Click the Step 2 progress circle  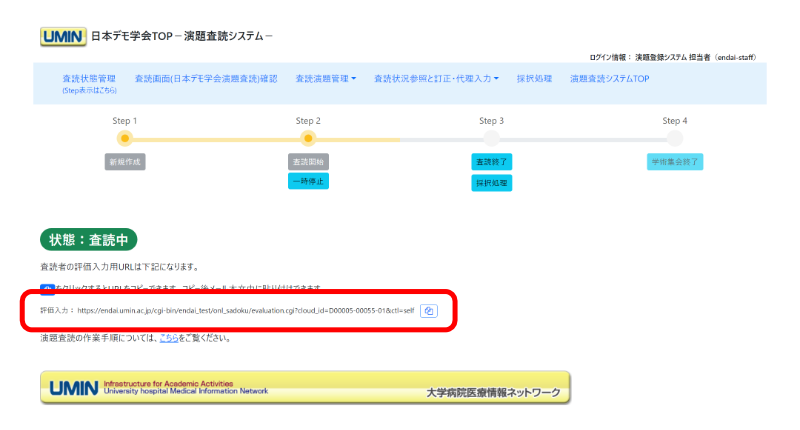pyautogui.click(x=308, y=139)
